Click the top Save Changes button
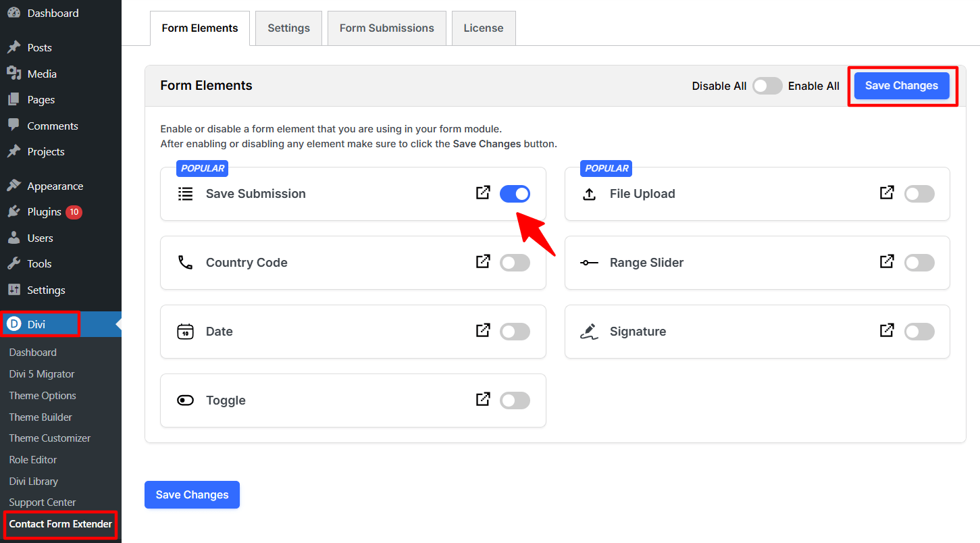The image size is (980, 543). click(x=901, y=86)
